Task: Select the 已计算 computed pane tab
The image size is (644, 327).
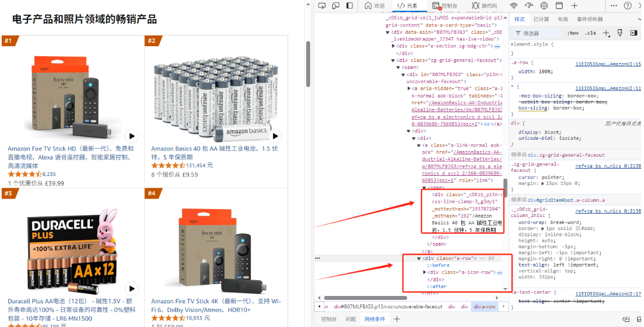Action: tap(541, 19)
